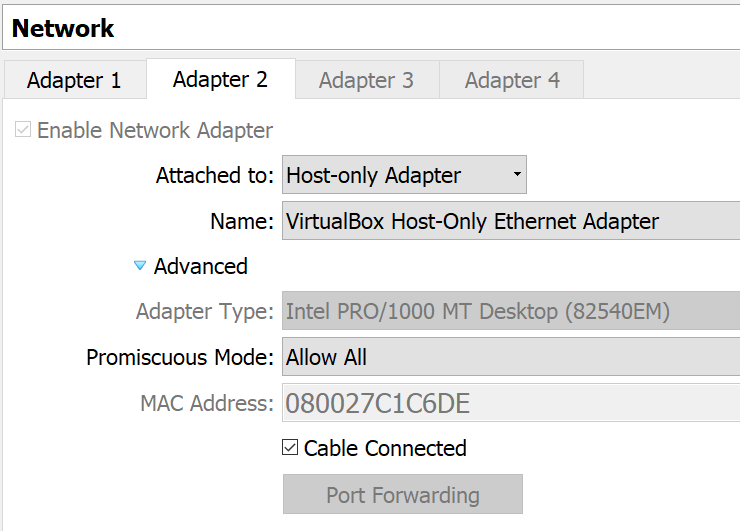Uncheck the Cable Connected checkbox
This screenshot has width=740, height=531.
coord(290,447)
